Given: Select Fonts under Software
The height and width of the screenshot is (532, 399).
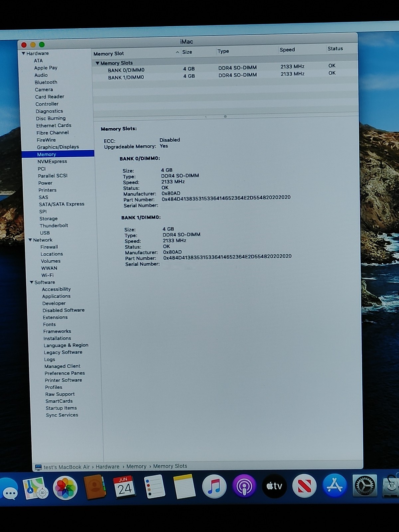Looking at the screenshot, I should (49, 325).
